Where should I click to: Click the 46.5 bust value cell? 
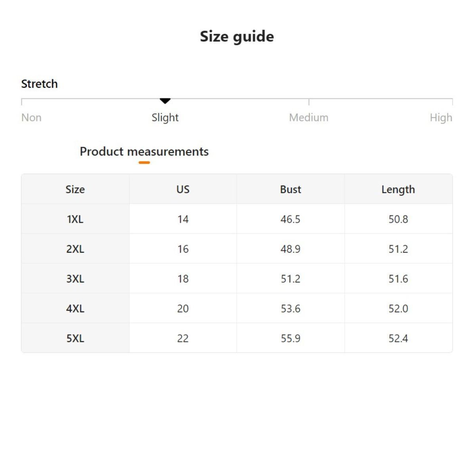[x=290, y=219]
